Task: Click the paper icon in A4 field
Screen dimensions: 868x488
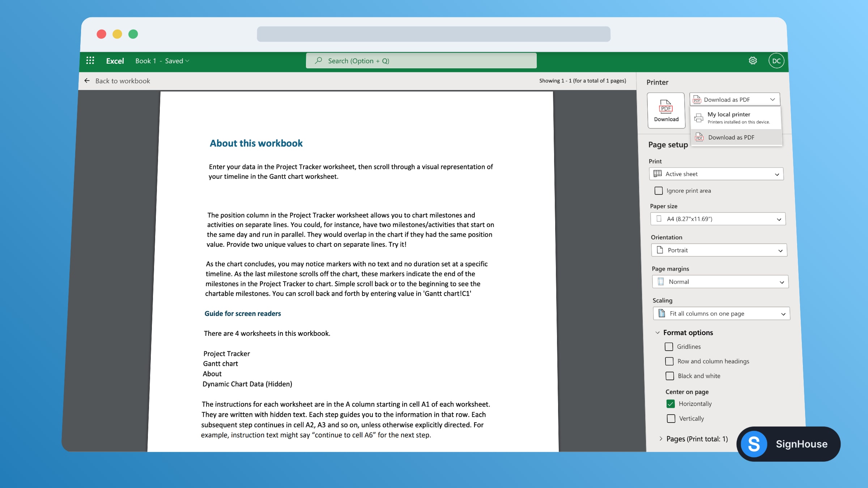Action: 659,219
